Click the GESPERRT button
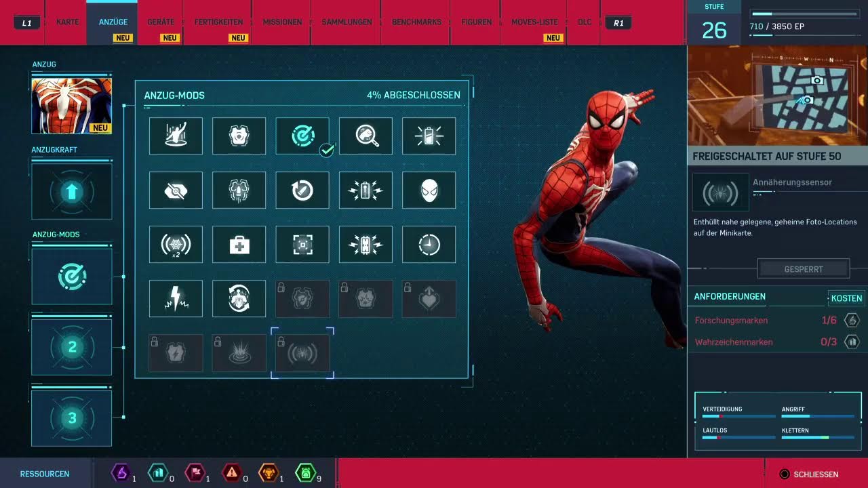The height and width of the screenshot is (488, 868). pyautogui.click(x=804, y=269)
